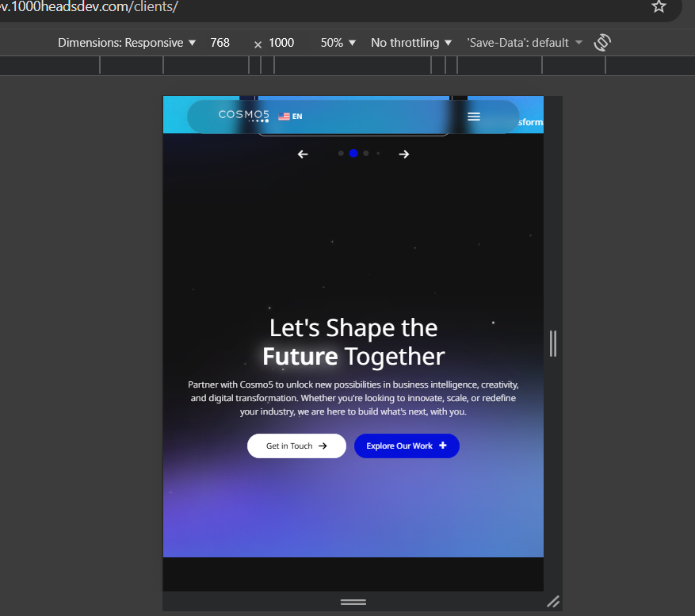Select the small fourth carousel dot

click(378, 153)
